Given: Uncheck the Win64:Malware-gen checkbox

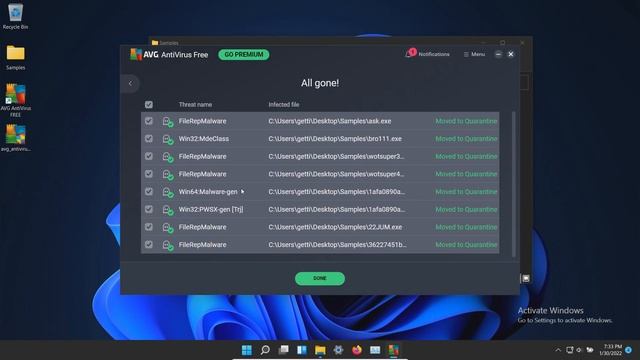Looking at the screenshot, I should coord(149,191).
